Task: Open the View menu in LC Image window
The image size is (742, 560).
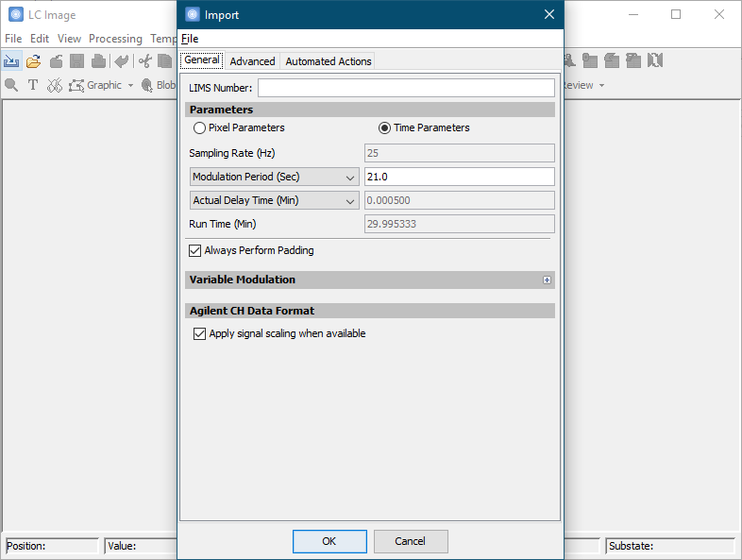Action: (x=69, y=39)
